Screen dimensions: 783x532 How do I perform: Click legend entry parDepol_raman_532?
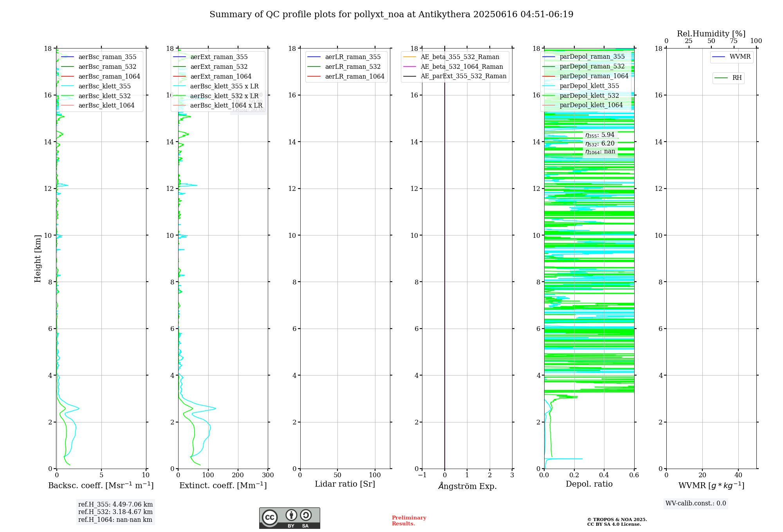584,66
